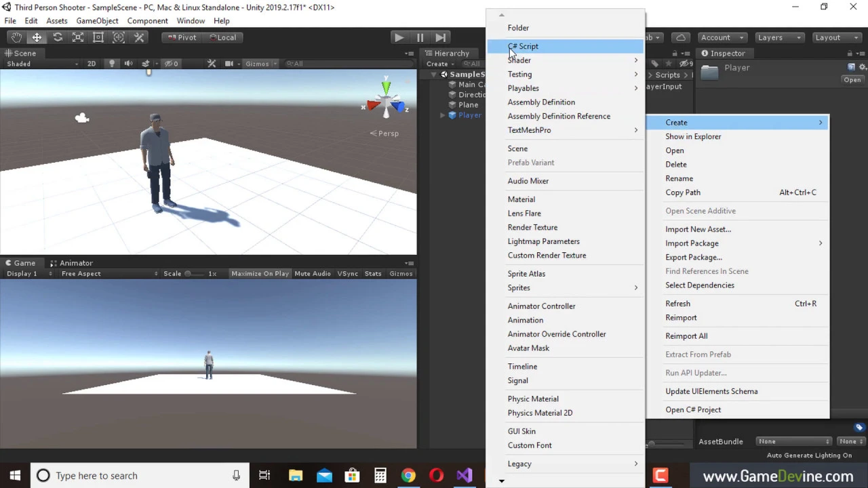
Task: Choose Animator Controller from the menu
Action: point(565,306)
